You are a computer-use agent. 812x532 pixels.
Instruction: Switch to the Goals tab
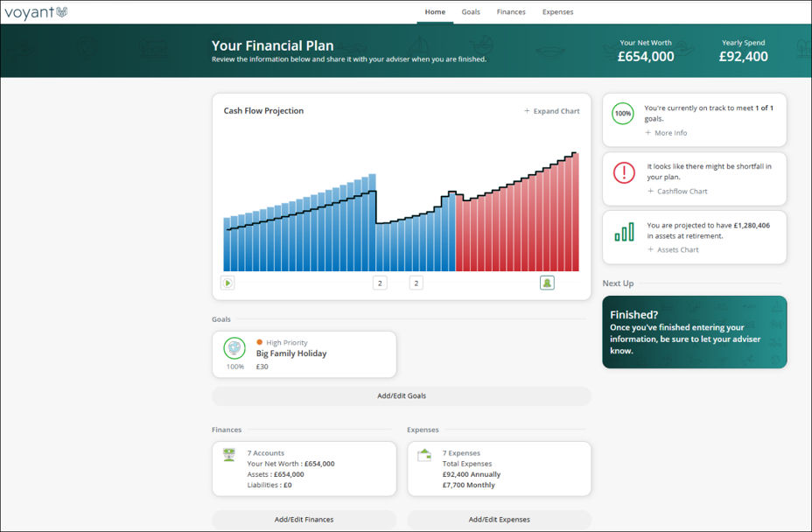pos(471,12)
